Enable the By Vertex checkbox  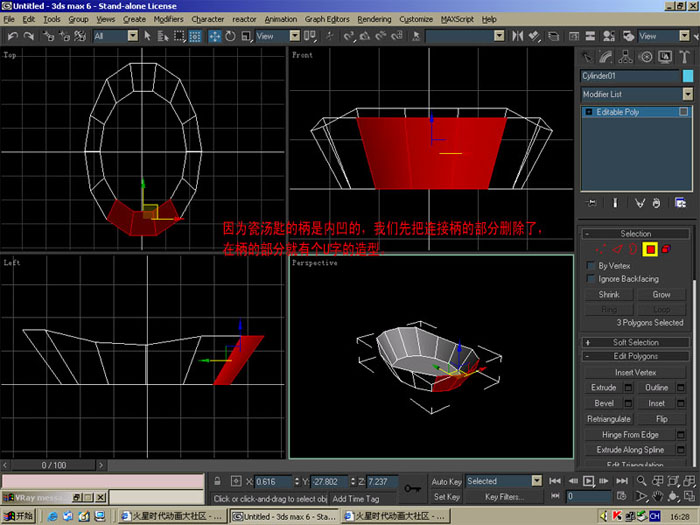(591, 266)
